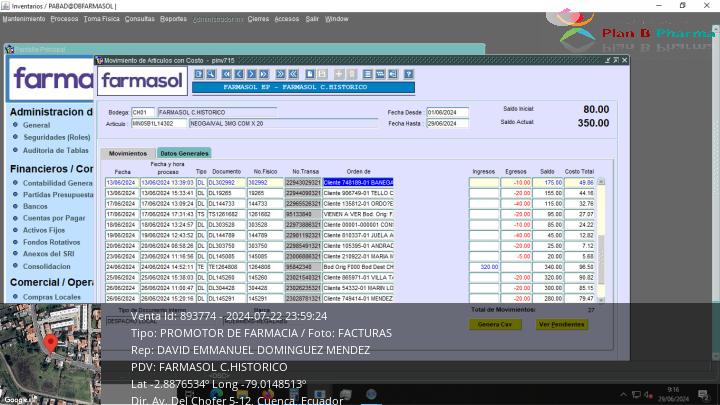
Task: Click previous block double-chevron left icon
Action: pyautogui.click(x=293, y=74)
